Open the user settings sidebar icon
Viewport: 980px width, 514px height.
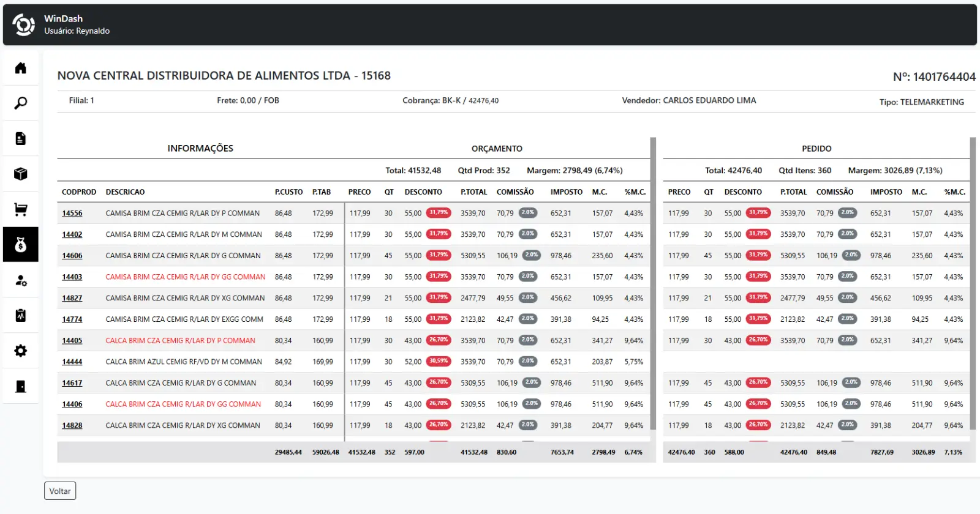point(21,280)
